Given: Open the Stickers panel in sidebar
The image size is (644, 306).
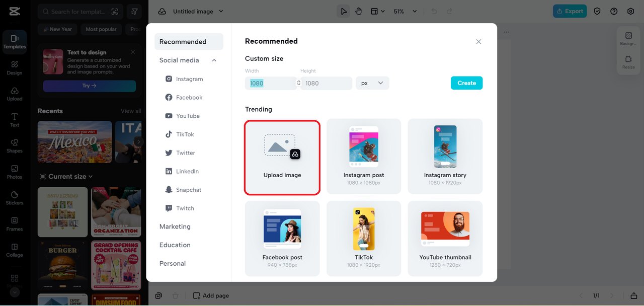Looking at the screenshot, I should [15, 198].
